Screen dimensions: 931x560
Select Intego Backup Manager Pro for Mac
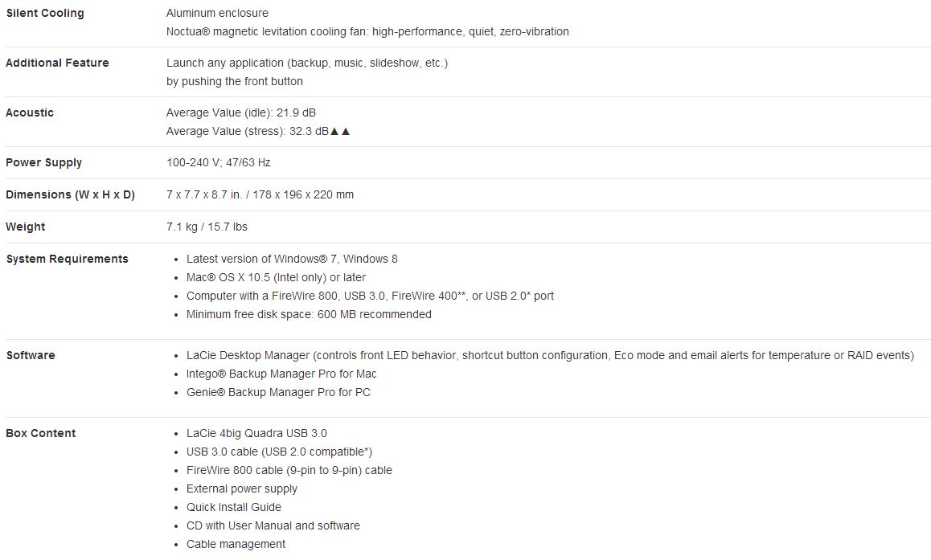coord(281,374)
